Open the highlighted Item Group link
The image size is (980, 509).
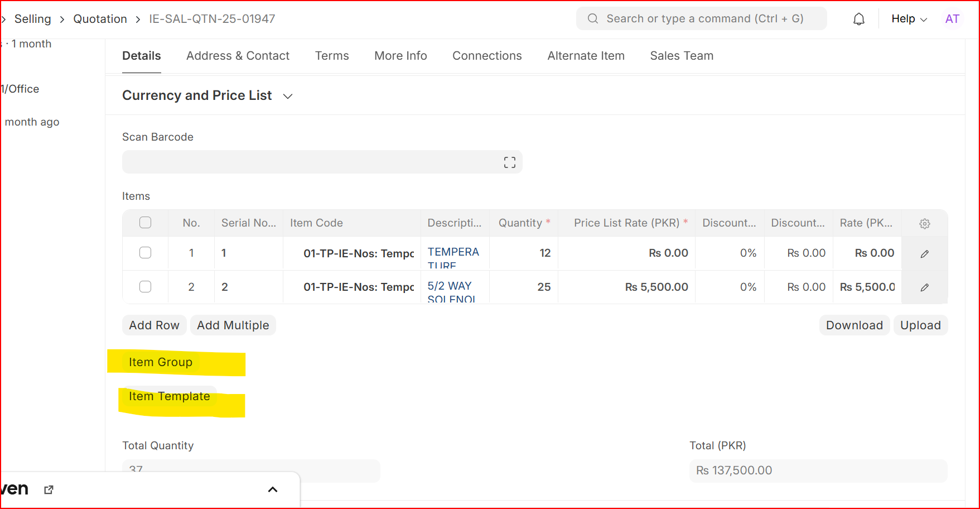161,362
